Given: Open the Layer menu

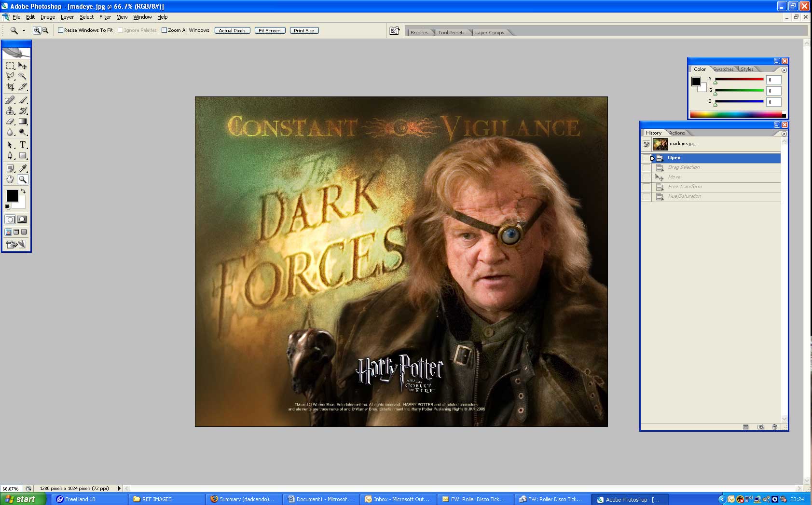Looking at the screenshot, I should click(67, 17).
